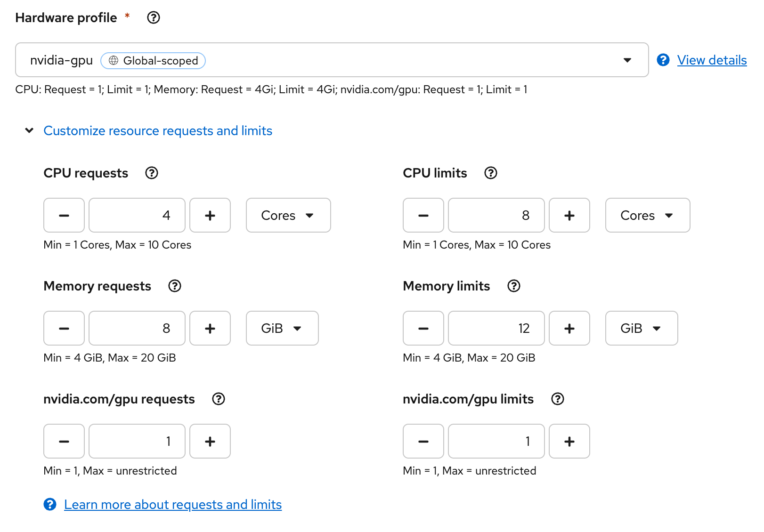
Task: Open Memory limits GiB unit dropdown
Action: [641, 329]
